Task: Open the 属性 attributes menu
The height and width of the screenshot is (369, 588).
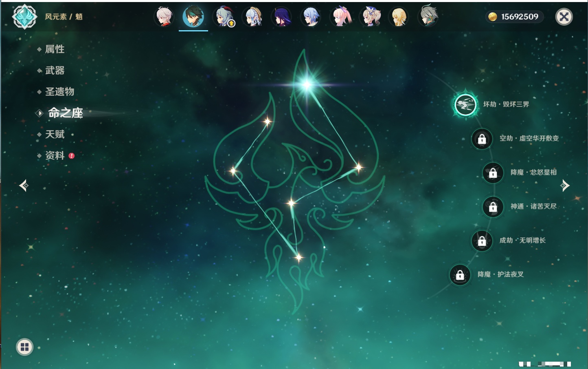Action: click(x=55, y=49)
